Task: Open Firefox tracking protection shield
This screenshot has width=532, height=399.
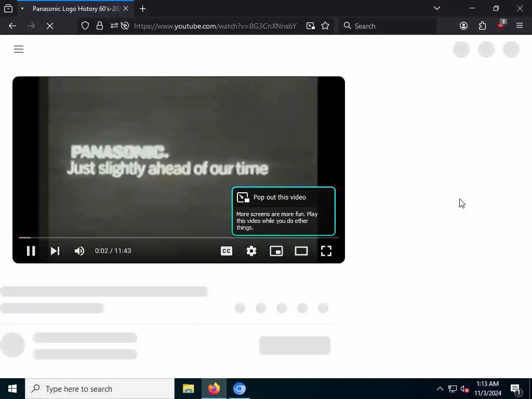Action: click(x=85, y=26)
